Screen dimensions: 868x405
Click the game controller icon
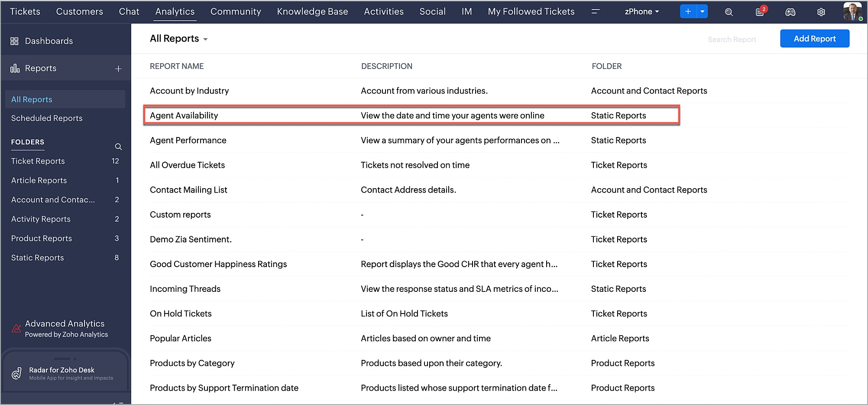point(790,12)
